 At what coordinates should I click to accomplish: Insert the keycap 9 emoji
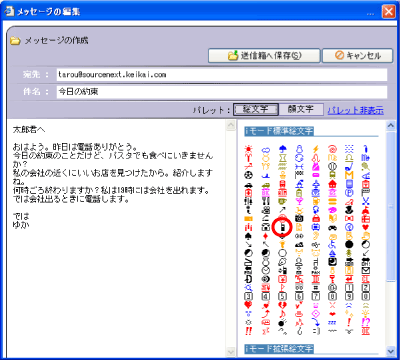click(349, 297)
